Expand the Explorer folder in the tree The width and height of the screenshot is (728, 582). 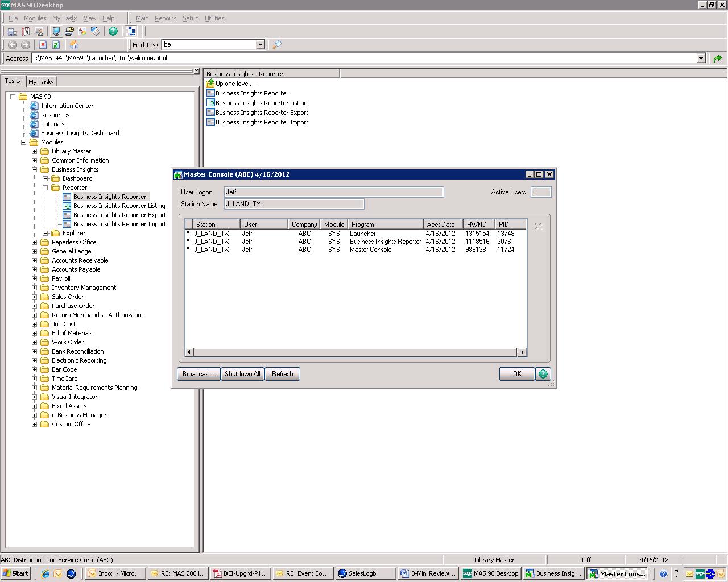45,233
